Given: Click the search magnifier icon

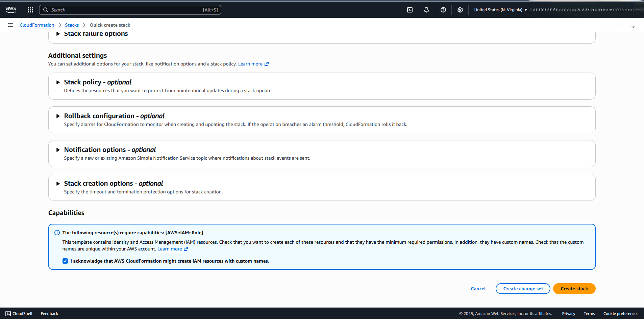Looking at the screenshot, I should coord(46,9).
